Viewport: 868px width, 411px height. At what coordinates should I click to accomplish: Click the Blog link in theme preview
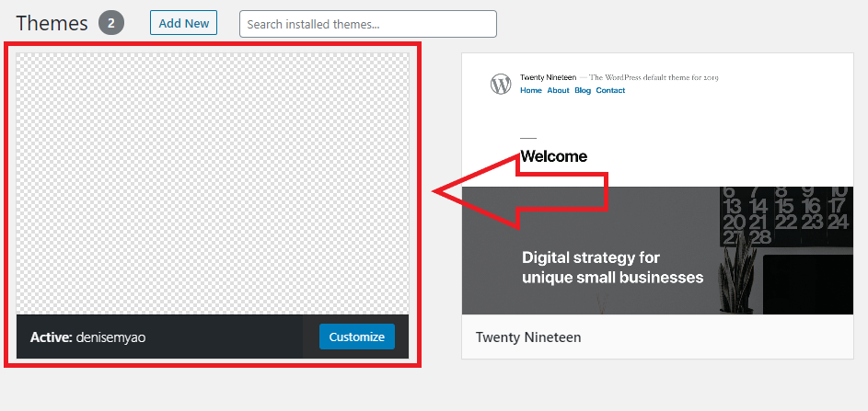pos(583,91)
